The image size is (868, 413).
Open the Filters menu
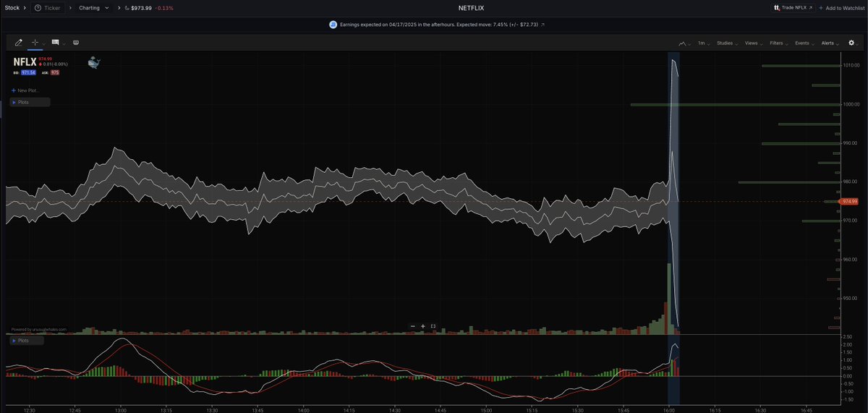click(x=779, y=43)
